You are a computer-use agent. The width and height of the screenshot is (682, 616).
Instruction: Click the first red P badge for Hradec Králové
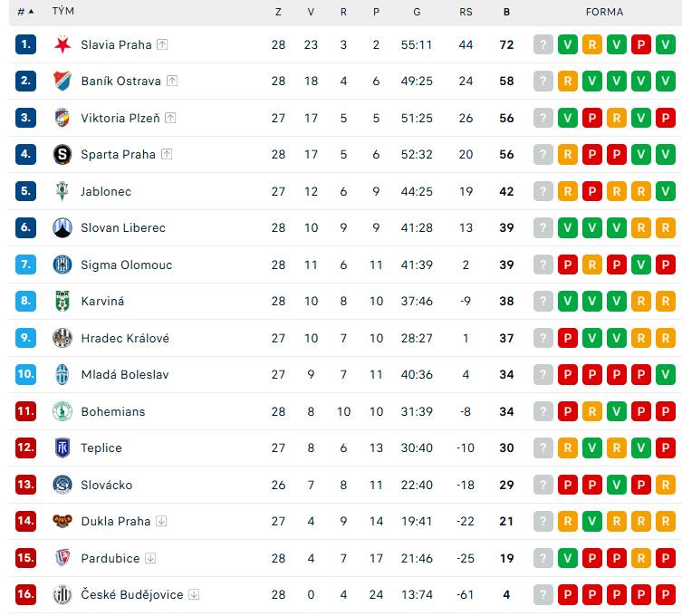[x=568, y=338]
